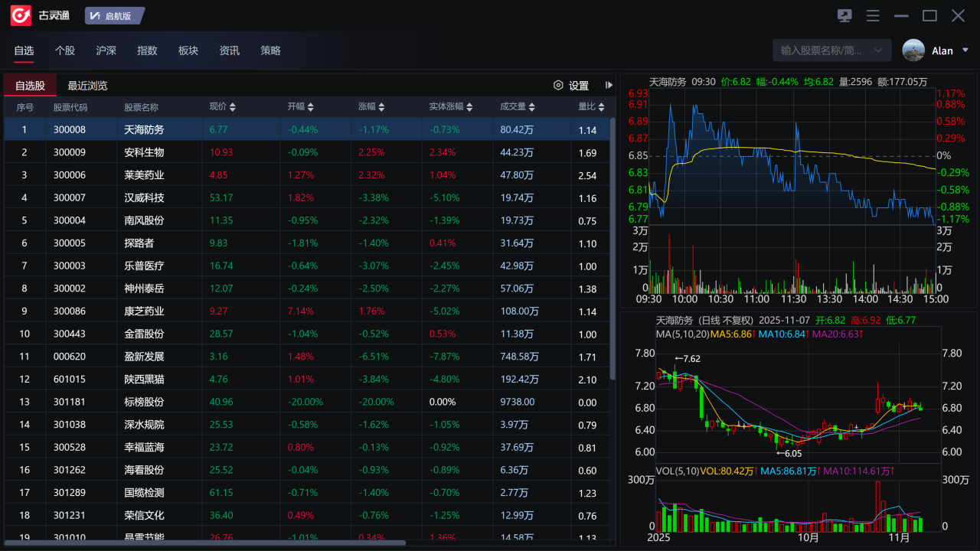Open the dropdown arrow next to Alan
This screenshot has height=551, width=980.
(x=965, y=50)
